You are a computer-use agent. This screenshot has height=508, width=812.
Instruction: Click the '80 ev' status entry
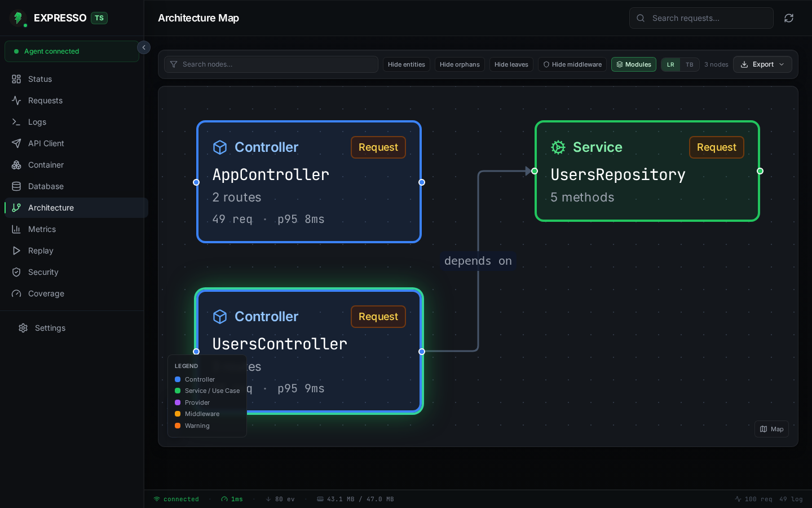click(280, 499)
